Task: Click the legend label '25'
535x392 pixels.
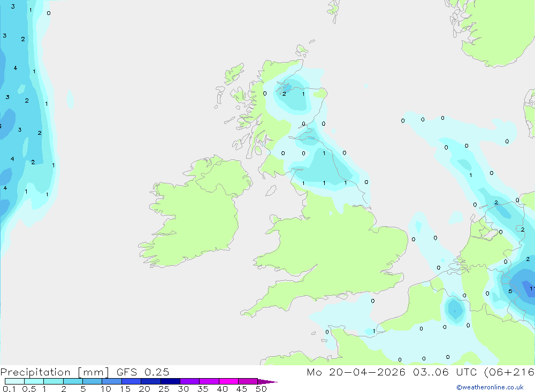Action: click(x=164, y=389)
